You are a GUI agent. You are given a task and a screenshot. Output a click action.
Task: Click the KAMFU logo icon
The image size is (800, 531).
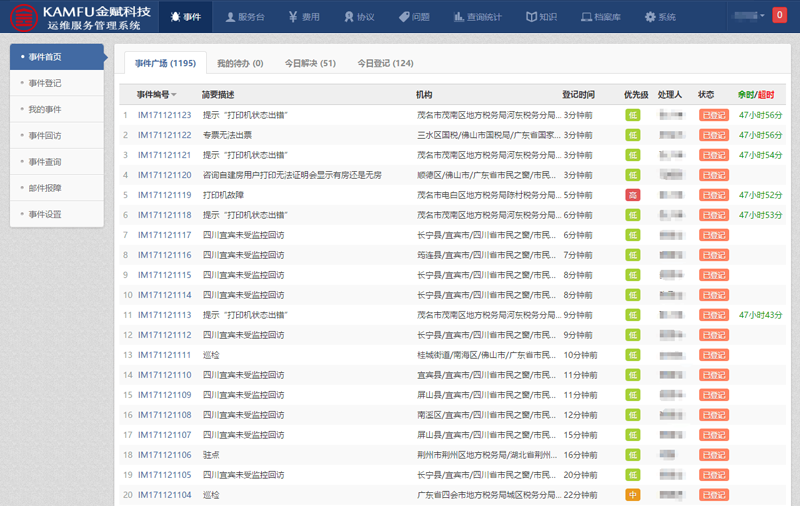[20, 17]
